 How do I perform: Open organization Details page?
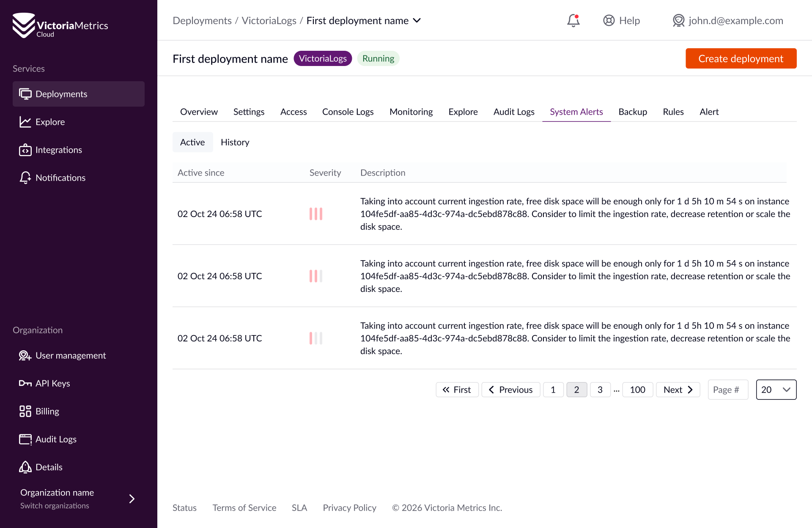click(x=49, y=467)
